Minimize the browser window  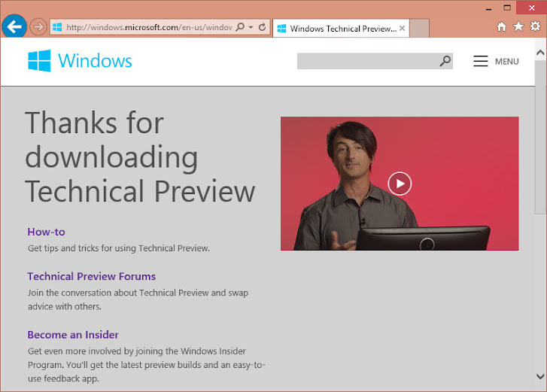[488, 8]
